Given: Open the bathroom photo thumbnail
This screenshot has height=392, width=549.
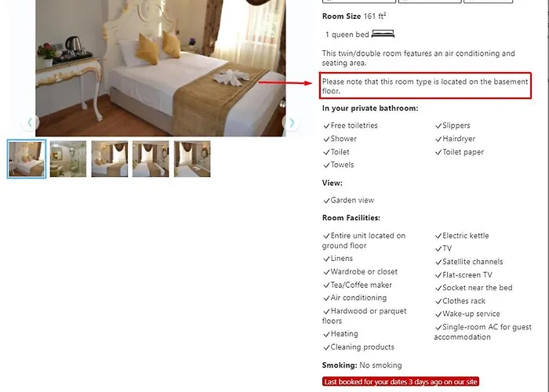Looking at the screenshot, I should point(68,159).
